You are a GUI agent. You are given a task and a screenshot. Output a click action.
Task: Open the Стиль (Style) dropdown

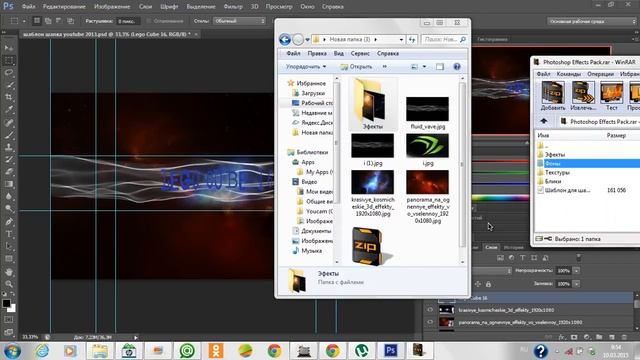click(x=239, y=21)
